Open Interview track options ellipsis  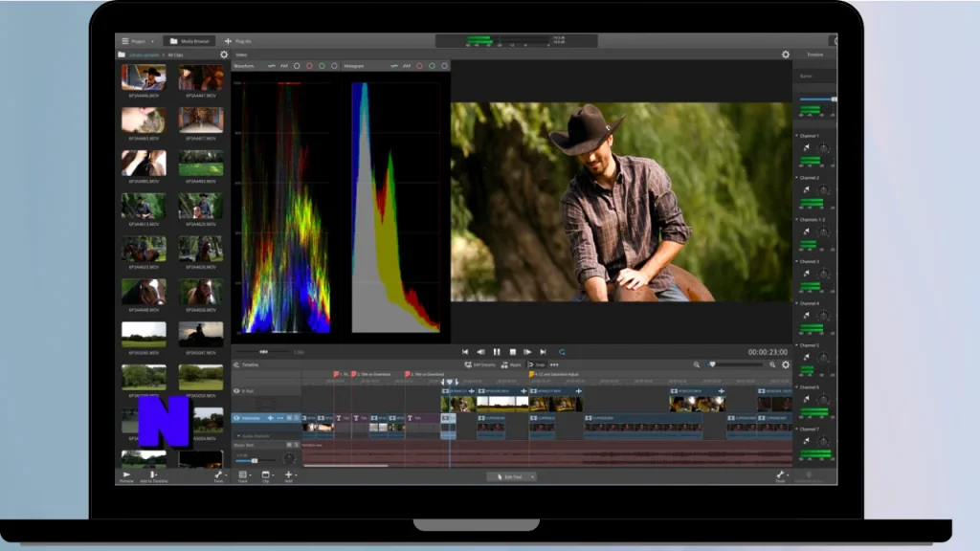click(280, 418)
